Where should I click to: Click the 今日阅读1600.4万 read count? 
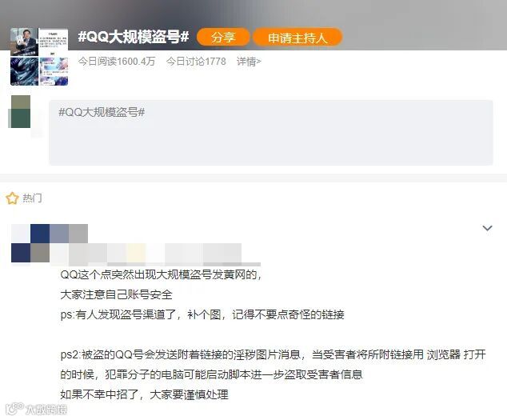click(x=117, y=61)
